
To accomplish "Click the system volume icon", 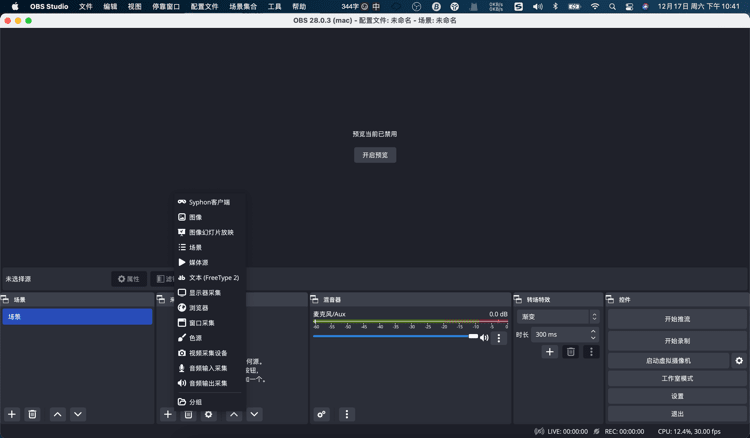I will pyautogui.click(x=538, y=7).
